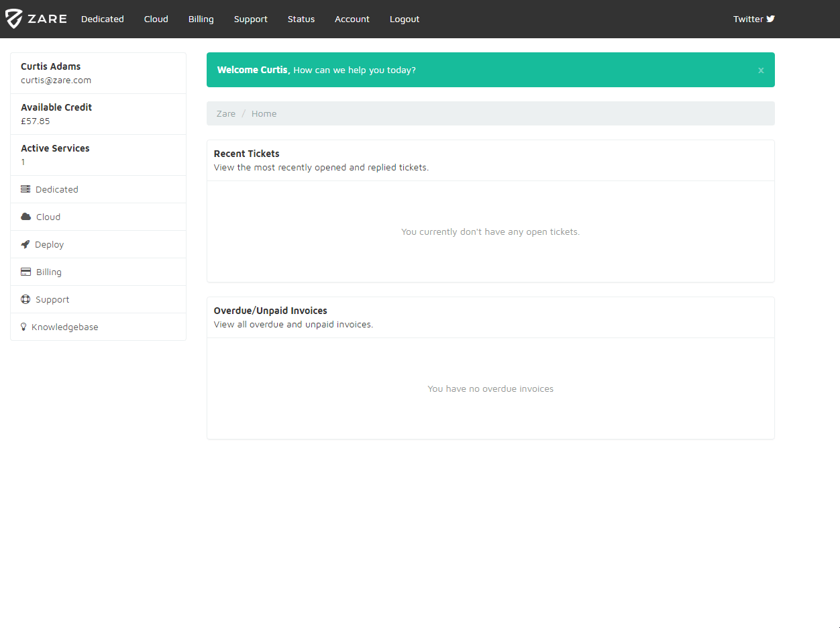The image size is (840, 628).
Task: Click Logout in the top navigation
Action: 405,19
